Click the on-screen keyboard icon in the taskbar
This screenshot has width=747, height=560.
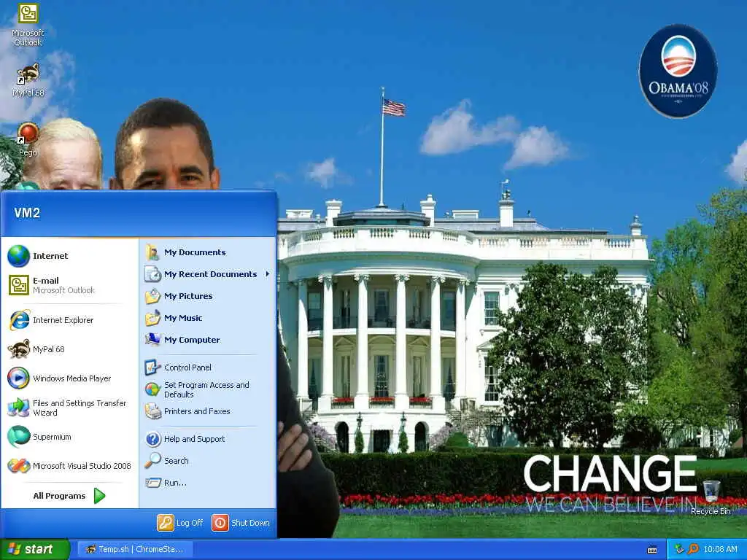pyautogui.click(x=652, y=550)
